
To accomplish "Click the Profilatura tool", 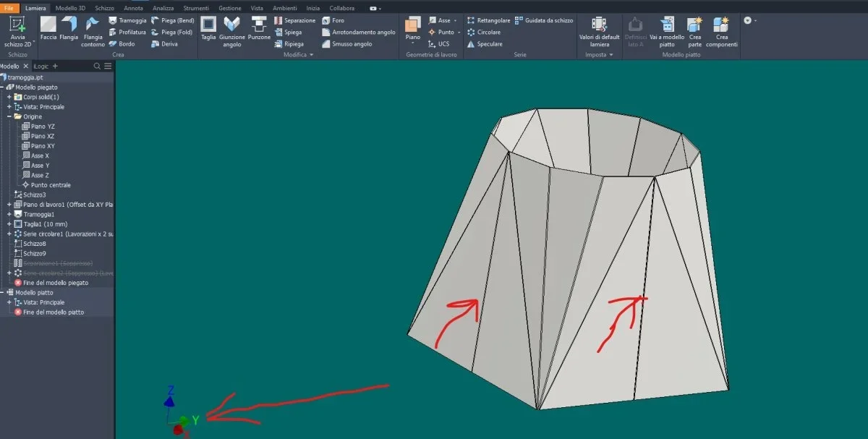I will click(x=127, y=33).
